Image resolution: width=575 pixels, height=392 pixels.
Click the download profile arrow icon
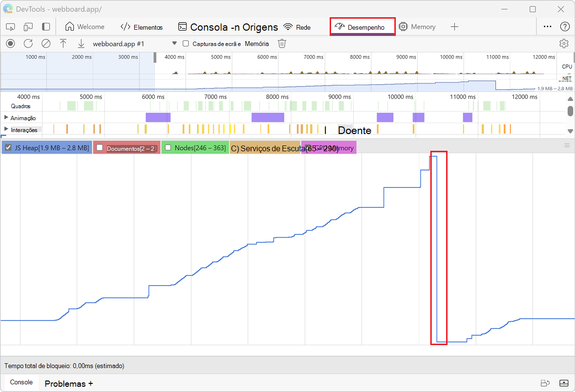tap(81, 44)
